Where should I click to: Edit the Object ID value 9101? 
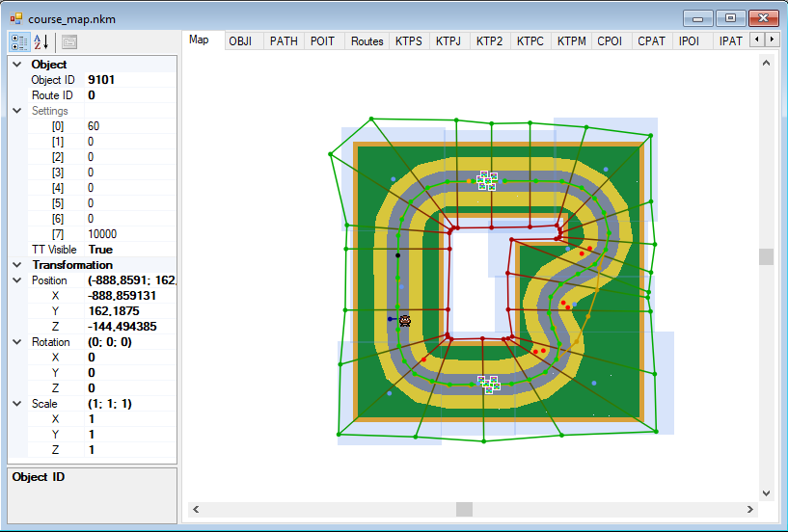pos(130,80)
